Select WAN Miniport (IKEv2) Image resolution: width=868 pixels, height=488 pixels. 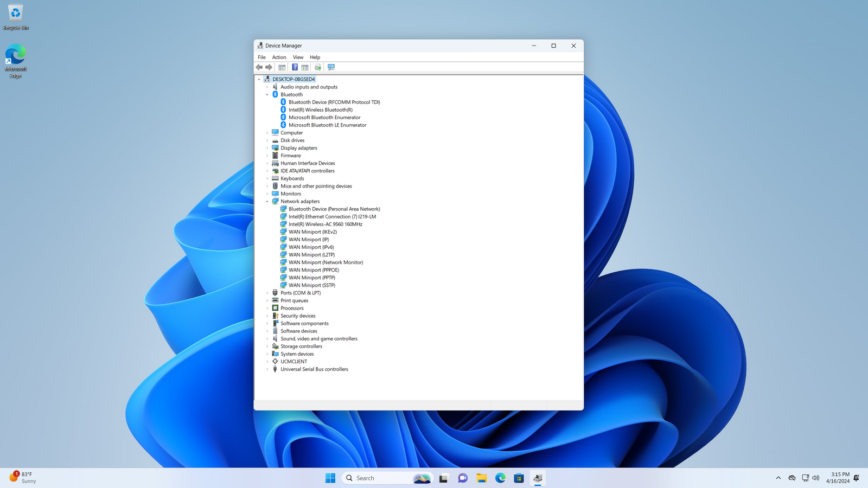tap(312, 232)
